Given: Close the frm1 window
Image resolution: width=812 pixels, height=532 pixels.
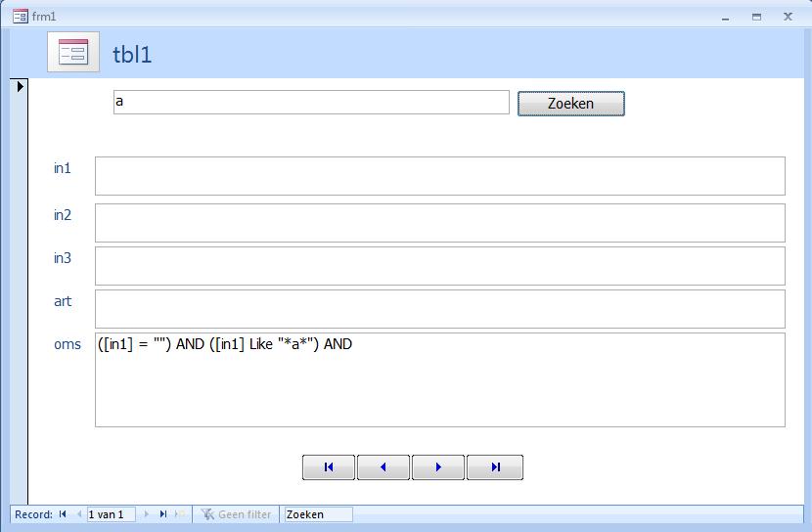Looking at the screenshot, I should 788,17.
